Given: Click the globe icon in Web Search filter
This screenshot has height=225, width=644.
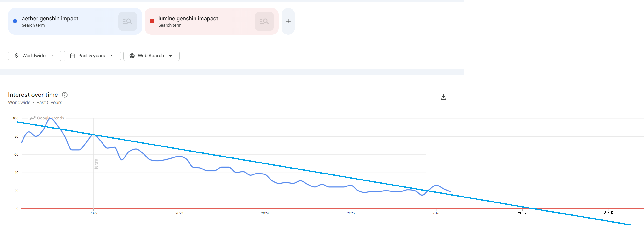Looking at the screenshot, I should pos(132,56).
